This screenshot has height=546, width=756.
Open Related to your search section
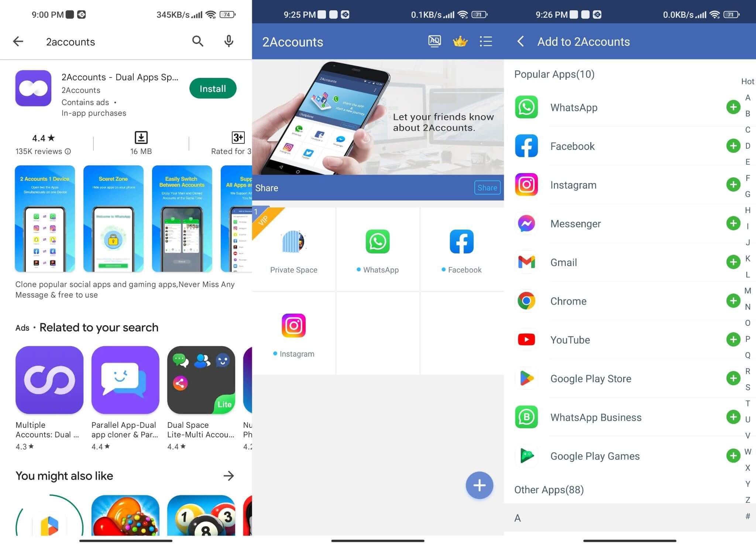pos(99,326)
